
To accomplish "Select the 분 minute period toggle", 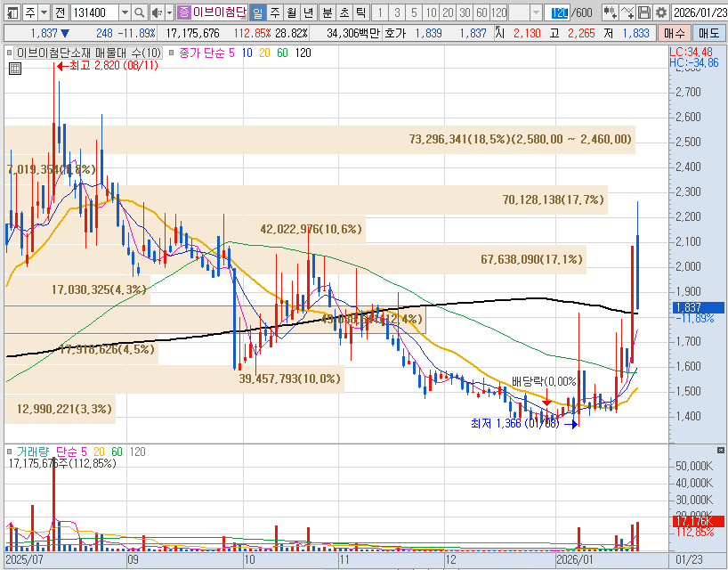I will (x=328, y=12).
